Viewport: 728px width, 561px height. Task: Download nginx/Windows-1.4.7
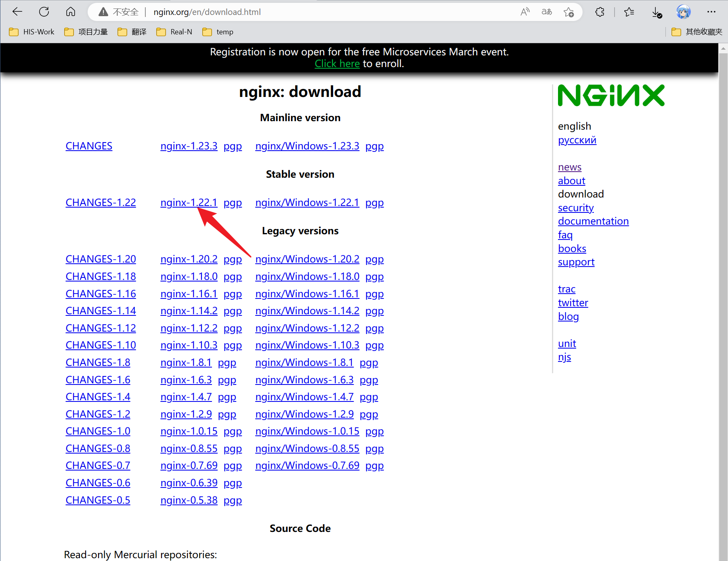coord(304,397)
